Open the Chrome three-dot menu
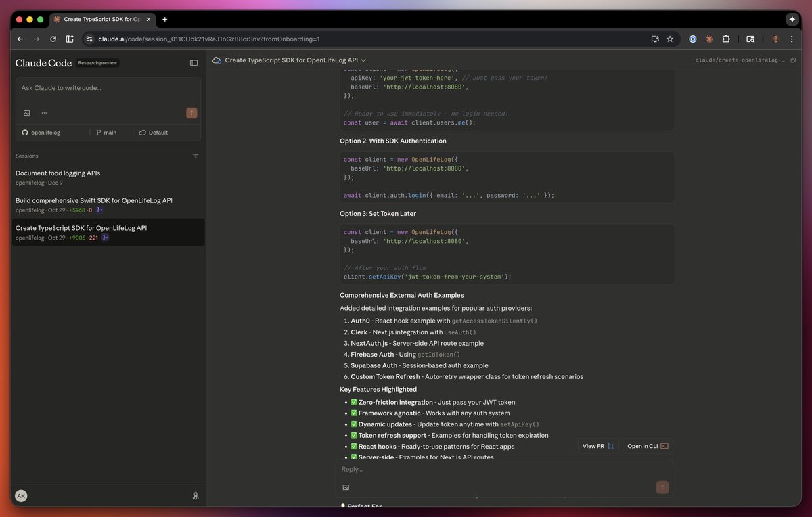This screenshot has width=812, height=517. pyautogui.click(x=792, y=39)
